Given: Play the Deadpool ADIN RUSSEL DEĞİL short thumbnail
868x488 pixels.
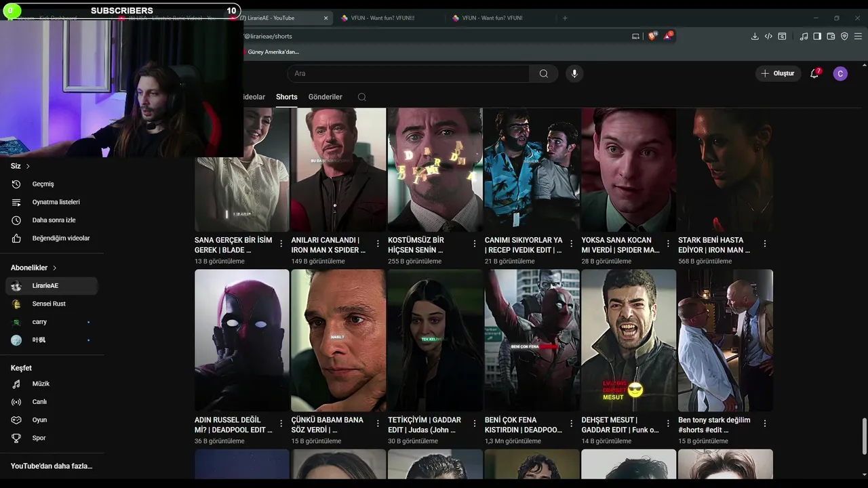Looking at the screenshot, I should (x=242, y=340).
